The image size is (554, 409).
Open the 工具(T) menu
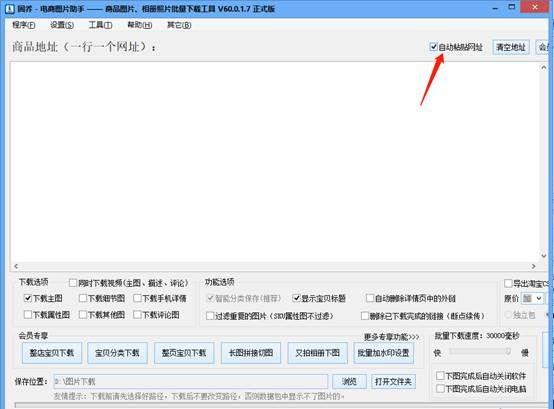[100, 25]
